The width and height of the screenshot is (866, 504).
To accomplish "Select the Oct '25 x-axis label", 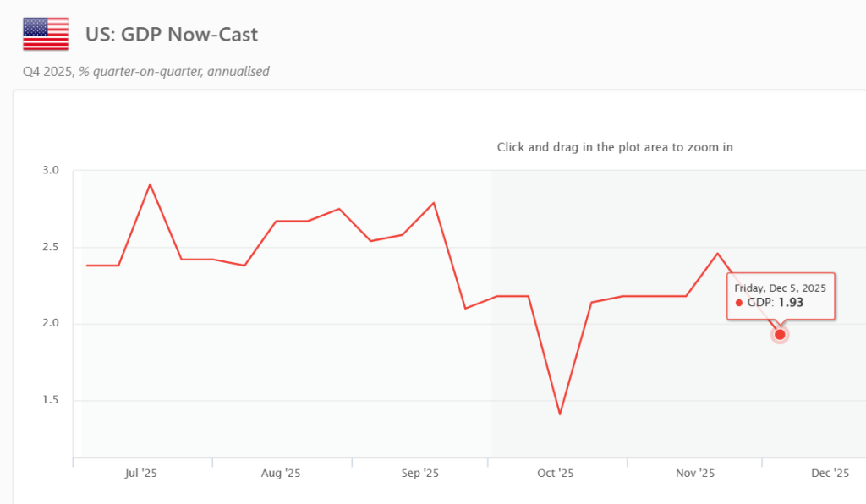I will (556, 474).
